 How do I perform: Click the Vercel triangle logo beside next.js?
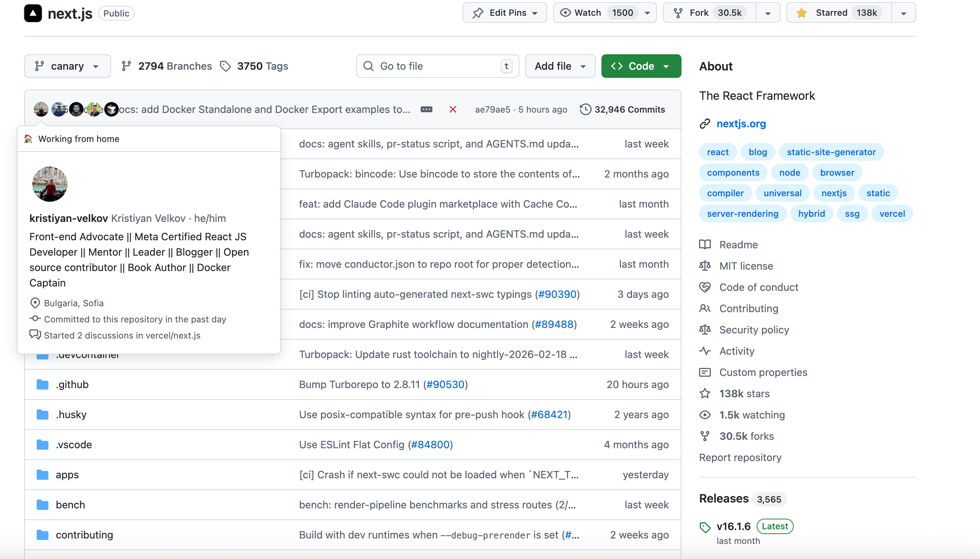(x=33, y=13)
